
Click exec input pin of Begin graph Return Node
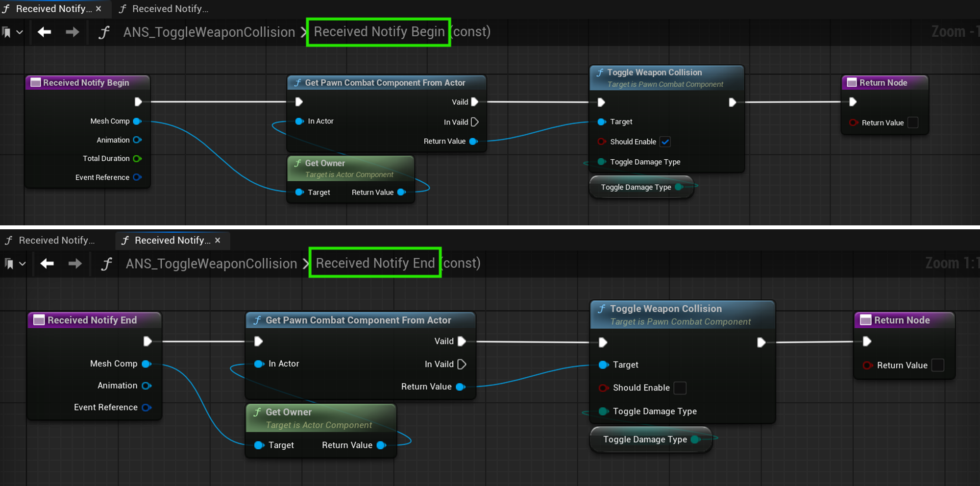(853, 102)
